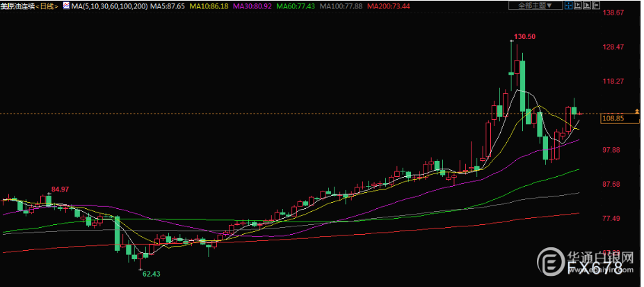Click the 97.88 axis label

611,150
